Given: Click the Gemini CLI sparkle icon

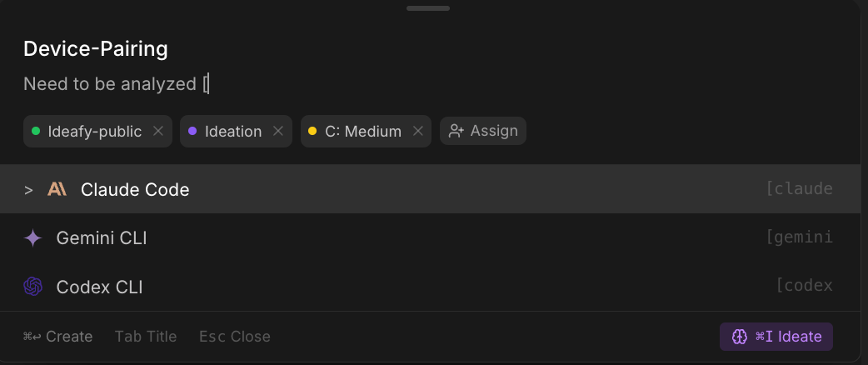Looking at the screenshot, I should 32,238.
